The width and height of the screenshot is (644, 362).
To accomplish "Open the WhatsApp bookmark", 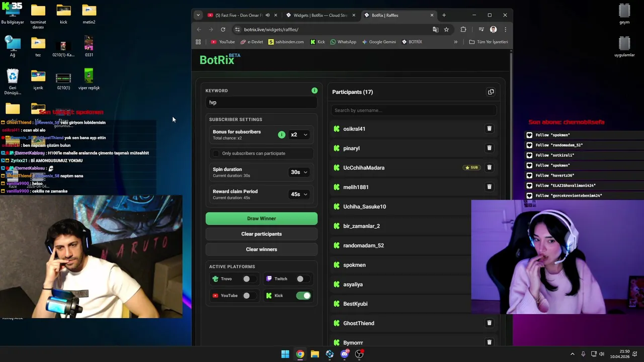I will coord(343,42).
